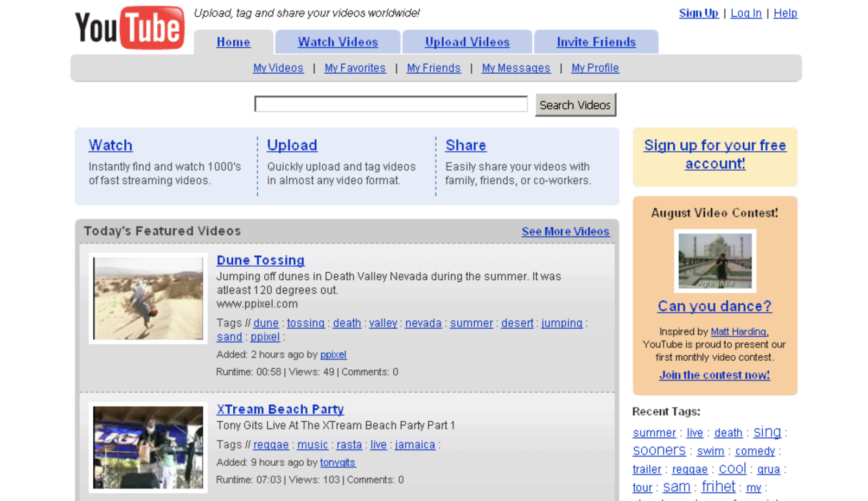Select the tour recent tag
The height and width of the screenshot is (501, 868).
click(642, 488)
